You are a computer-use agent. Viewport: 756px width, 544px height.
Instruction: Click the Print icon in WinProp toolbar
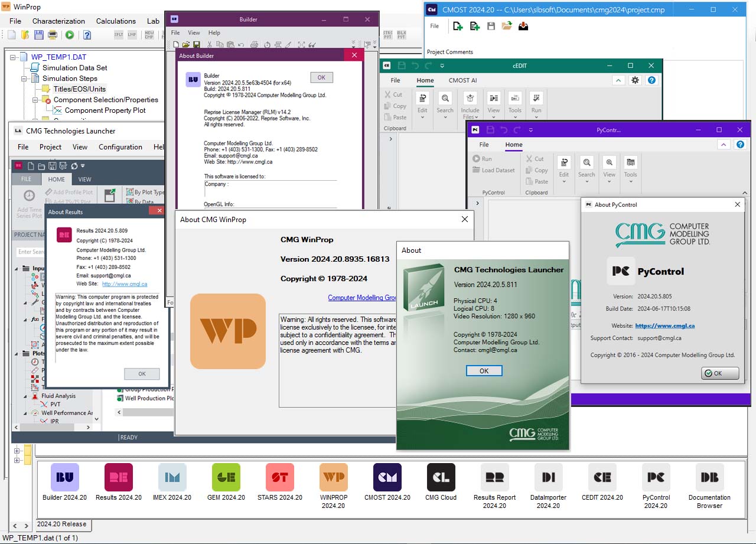(x=53, y=35)
